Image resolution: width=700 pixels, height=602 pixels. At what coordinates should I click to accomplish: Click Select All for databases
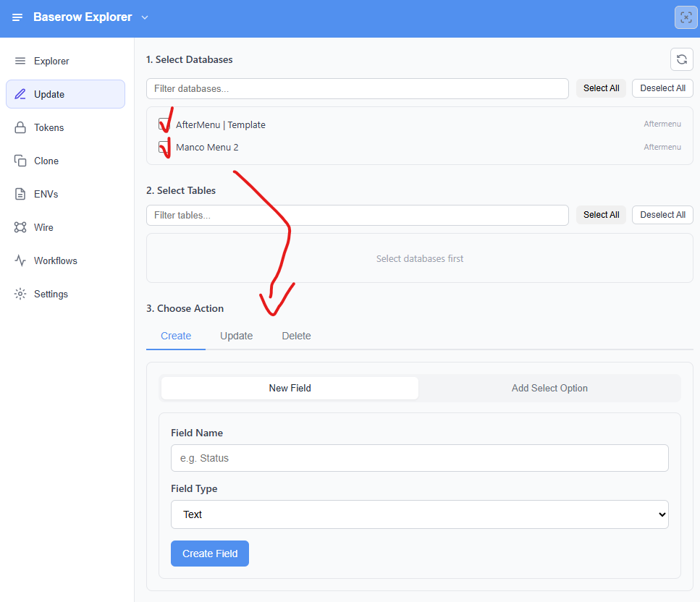601,88
